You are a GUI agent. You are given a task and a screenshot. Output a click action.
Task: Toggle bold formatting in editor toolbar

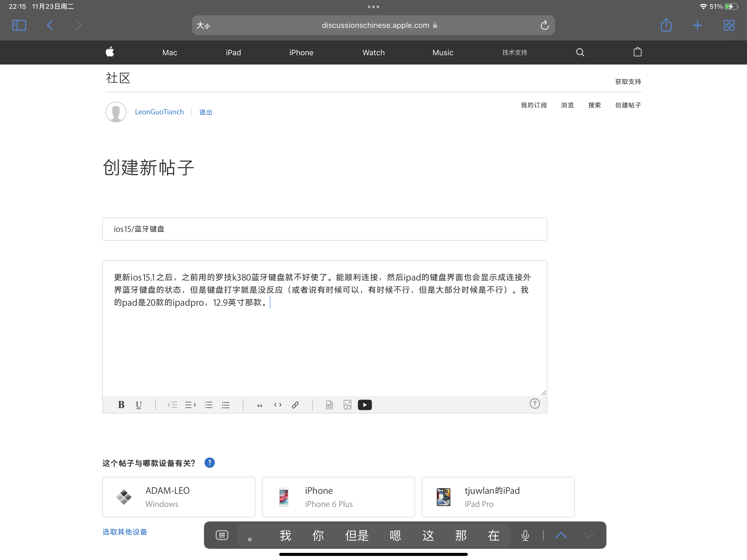click(x=121, y=405)
